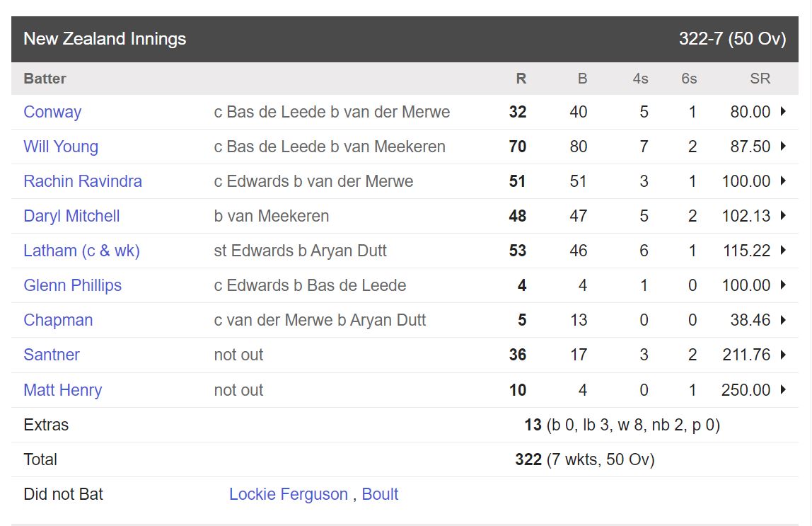Expand Chapman's row details arrow
Image resolution: width=812 pixels, height=526 pixels.
coord(783,320)
